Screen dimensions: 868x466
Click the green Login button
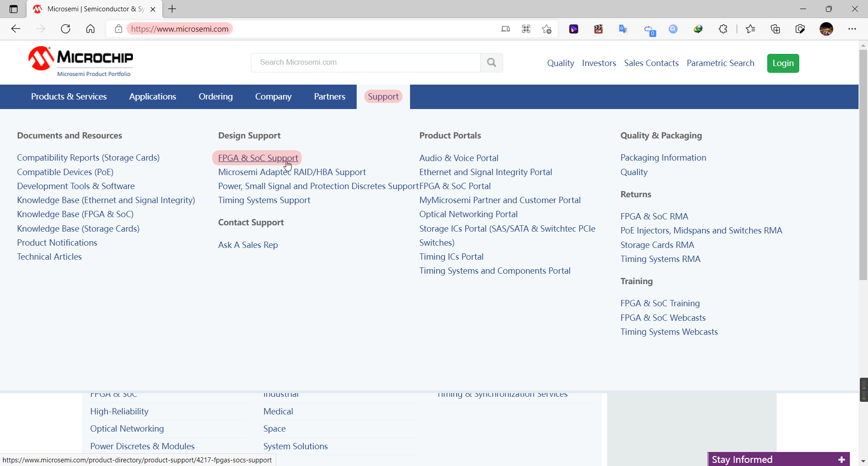tap(783, 63)
